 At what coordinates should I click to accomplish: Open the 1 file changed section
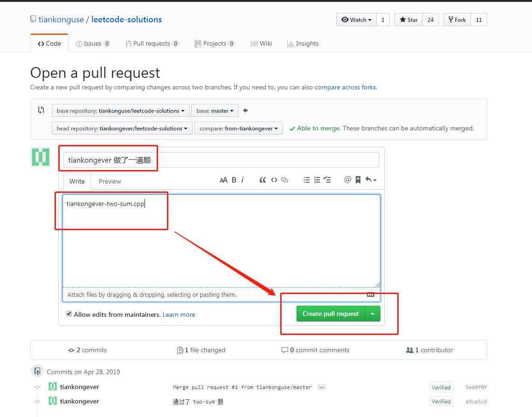pos(201,350)
